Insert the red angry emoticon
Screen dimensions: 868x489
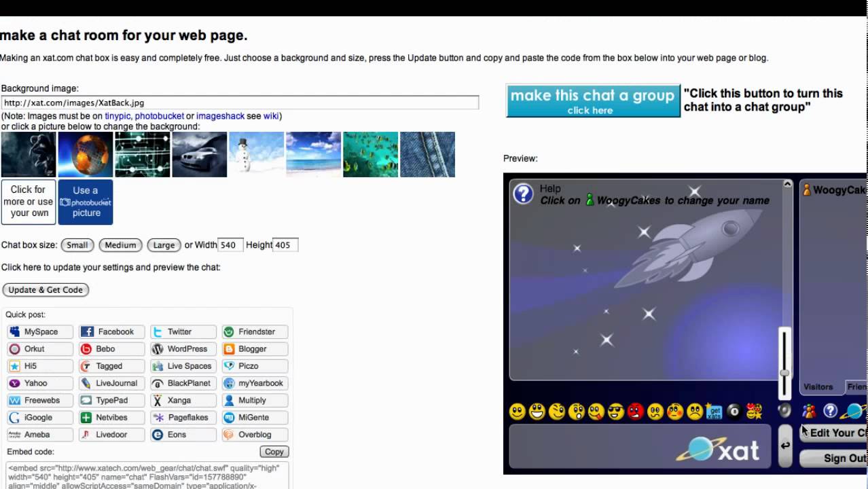(636, 412)
